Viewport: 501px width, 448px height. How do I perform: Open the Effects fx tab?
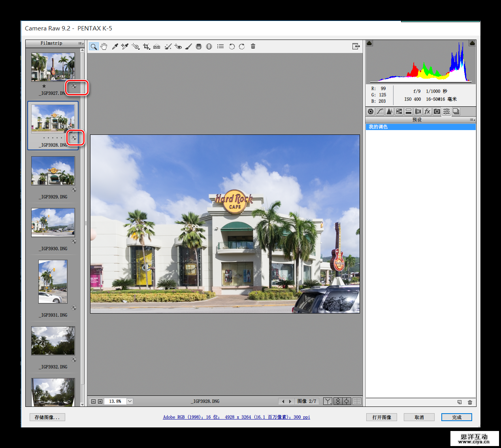(427, 112)
